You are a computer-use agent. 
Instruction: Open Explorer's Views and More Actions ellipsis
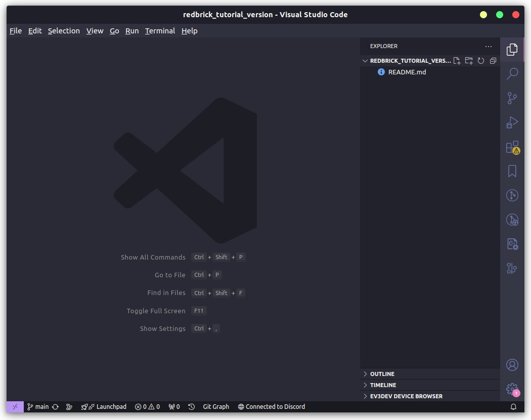click(489, 46)
